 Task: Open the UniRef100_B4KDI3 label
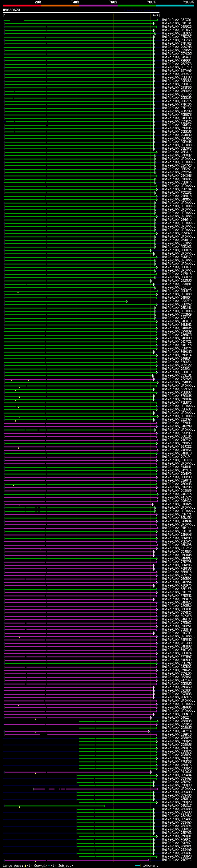pyautogui.click(x=176, y=453)
